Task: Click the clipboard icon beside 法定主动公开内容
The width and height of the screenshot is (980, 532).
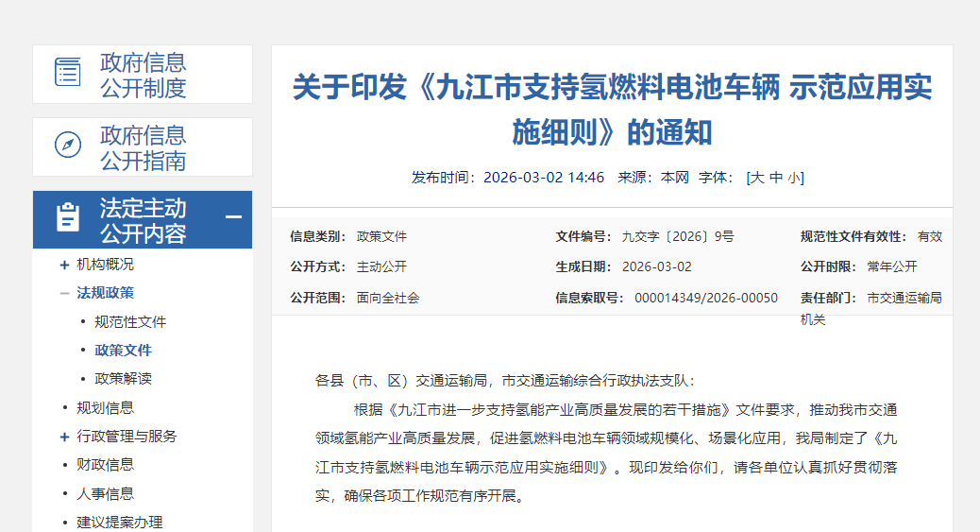Action: (67, 218)
